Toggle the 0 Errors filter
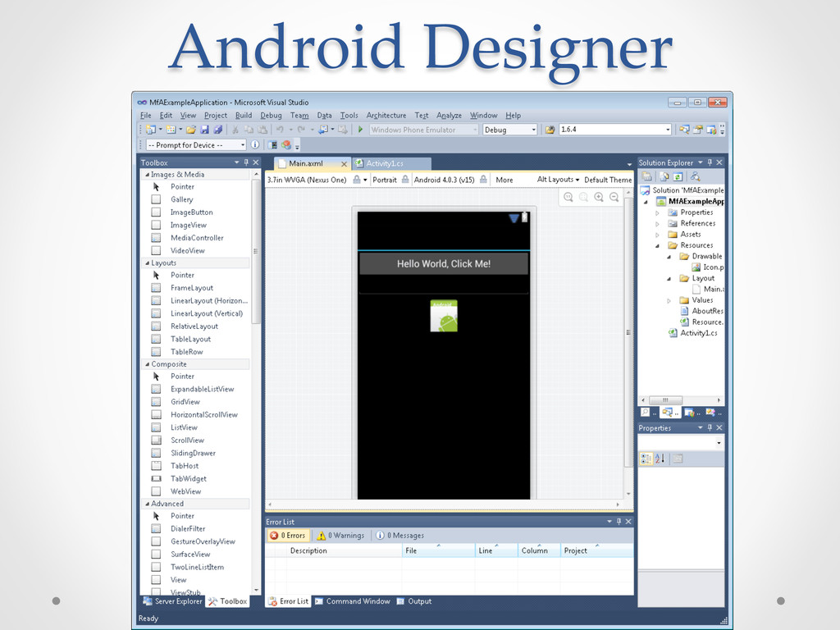Image resolution: width=840 pixels, height=630 pixels. click(288, 535)
